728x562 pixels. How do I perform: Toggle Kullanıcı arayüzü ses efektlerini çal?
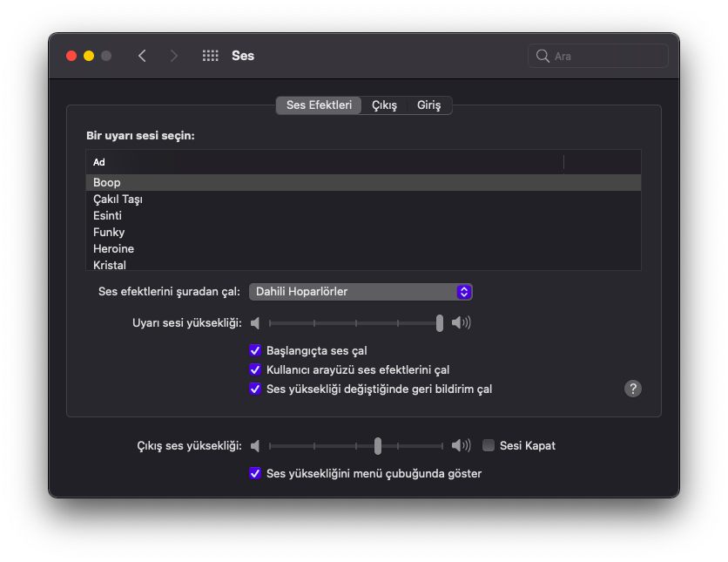point(255,369)
